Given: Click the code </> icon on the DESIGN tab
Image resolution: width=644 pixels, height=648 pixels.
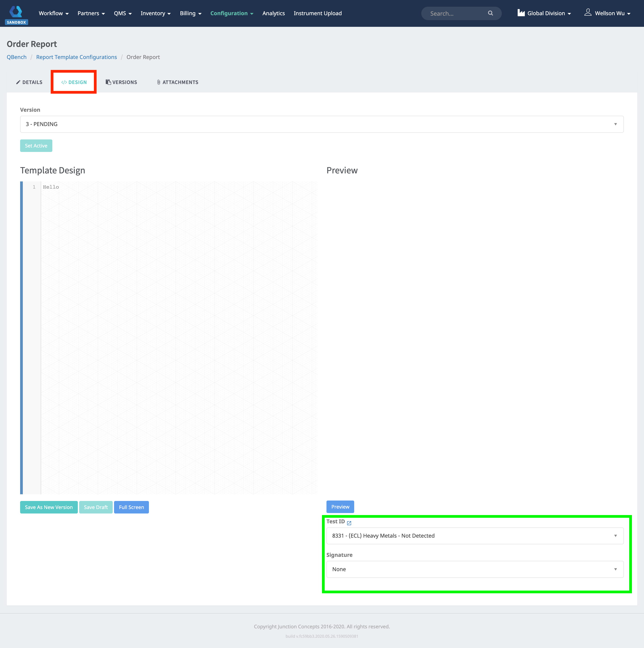Looking at the screenshot, I should tap(64, 82).
